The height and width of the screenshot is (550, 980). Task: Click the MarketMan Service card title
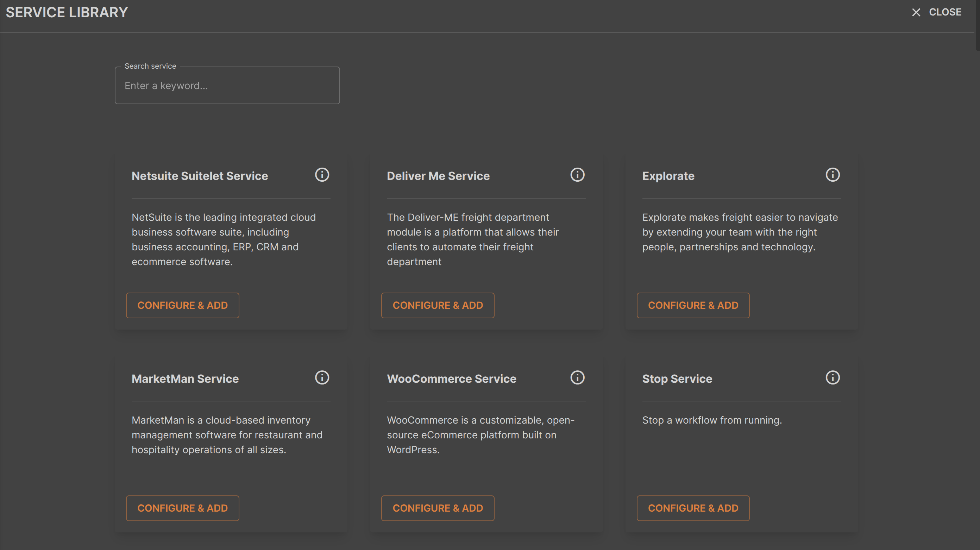[185, 379]
